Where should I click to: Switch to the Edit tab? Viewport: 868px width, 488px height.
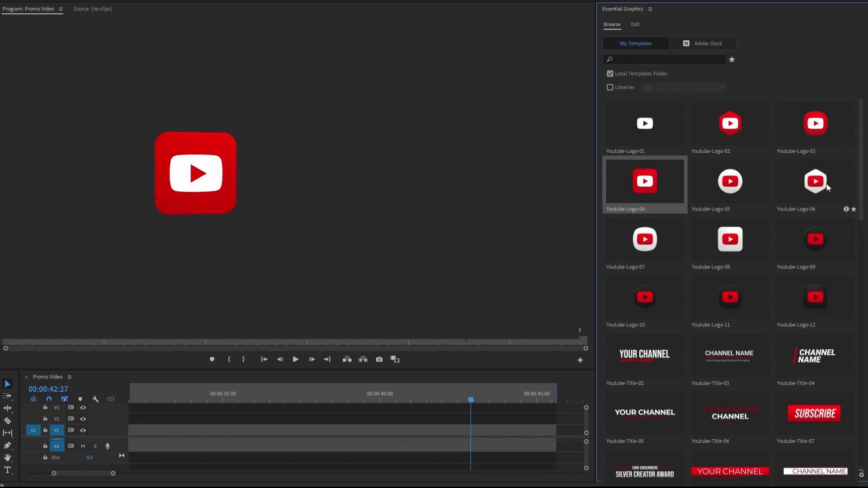tap(635, 24)
